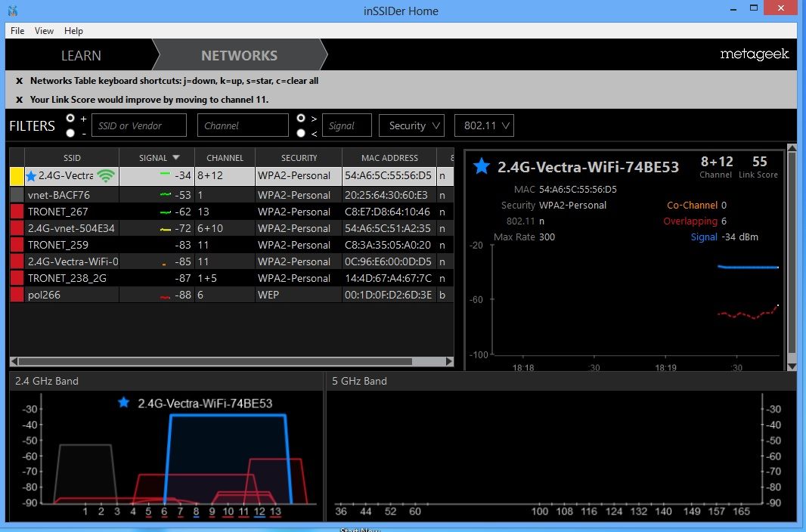Click the green WiFi connected icon
806x532 pixels.
pos(106,175)
